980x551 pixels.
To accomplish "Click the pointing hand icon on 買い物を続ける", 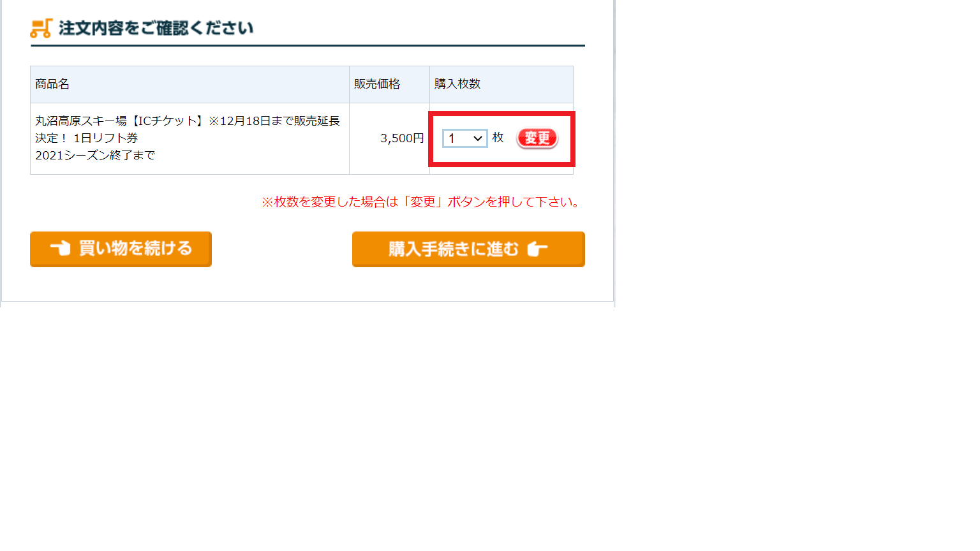I will click(60, 248).
